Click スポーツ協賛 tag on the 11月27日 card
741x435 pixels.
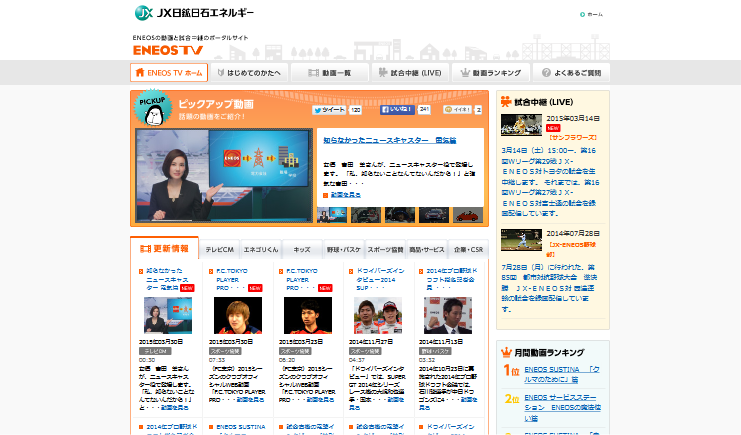coord(365,351)
